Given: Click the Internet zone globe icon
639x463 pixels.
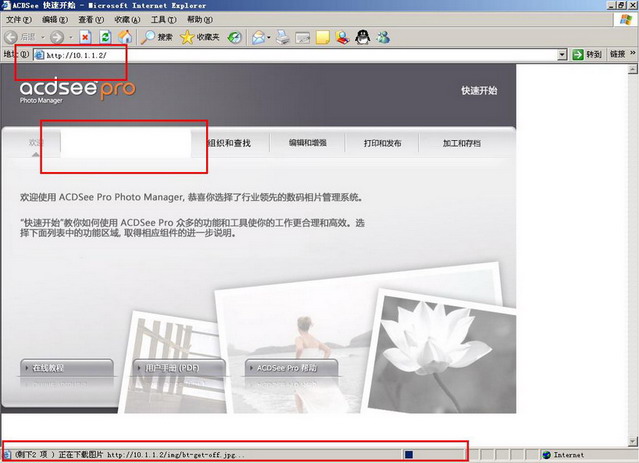Looking at the screenshot, I should (x=546, y=455).
